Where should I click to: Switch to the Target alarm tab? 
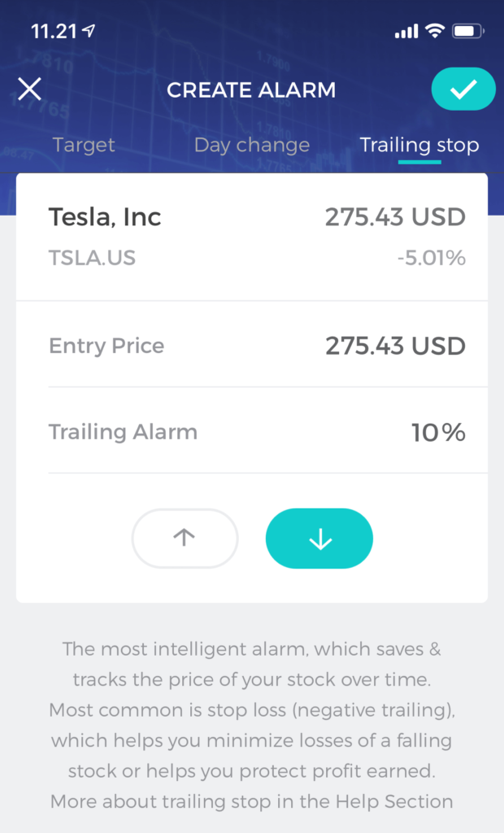(x=83, y=145)
